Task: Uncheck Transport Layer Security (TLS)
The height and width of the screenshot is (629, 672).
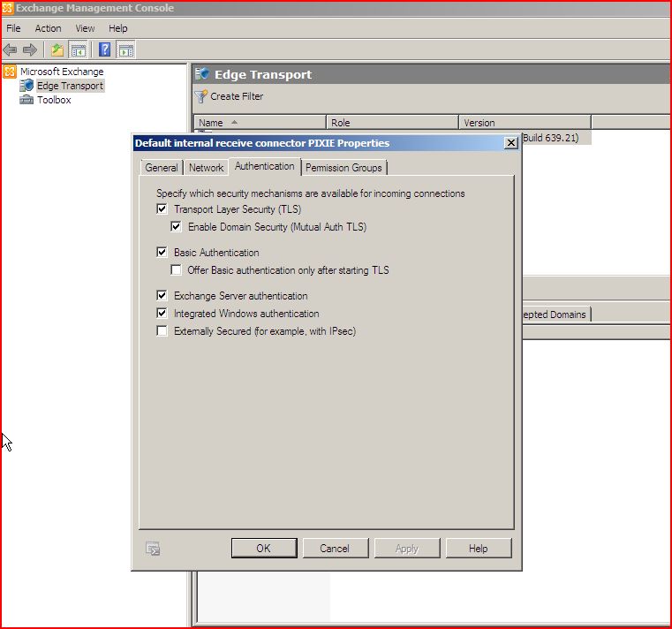Action: 162,209
